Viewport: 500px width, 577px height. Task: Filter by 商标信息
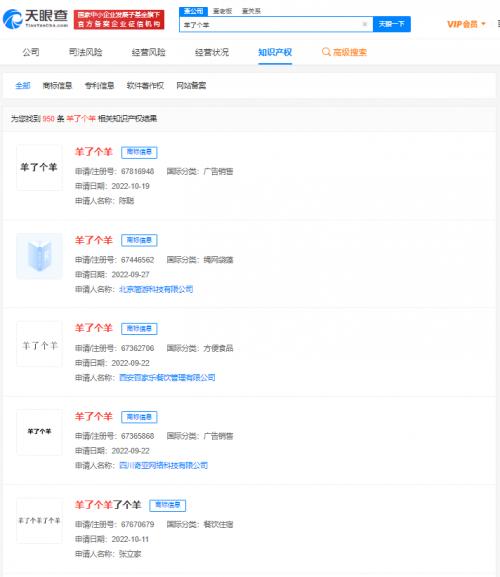click(x=57, y=86)
